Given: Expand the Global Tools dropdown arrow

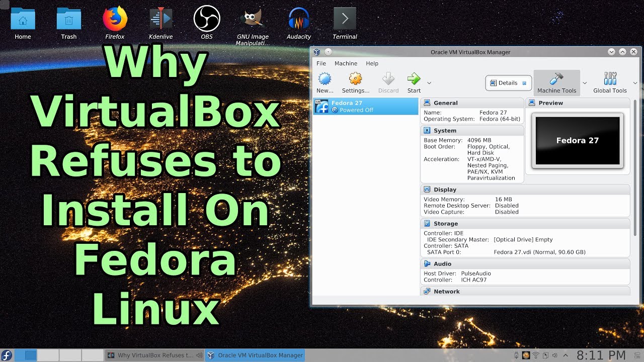Looking at the screenshot, I should click(635, 83).
